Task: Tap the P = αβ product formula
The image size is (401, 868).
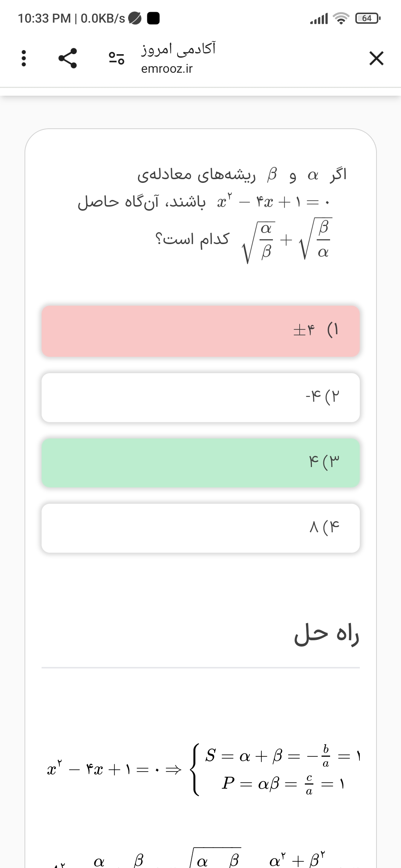Action: [x=282, y=783]
